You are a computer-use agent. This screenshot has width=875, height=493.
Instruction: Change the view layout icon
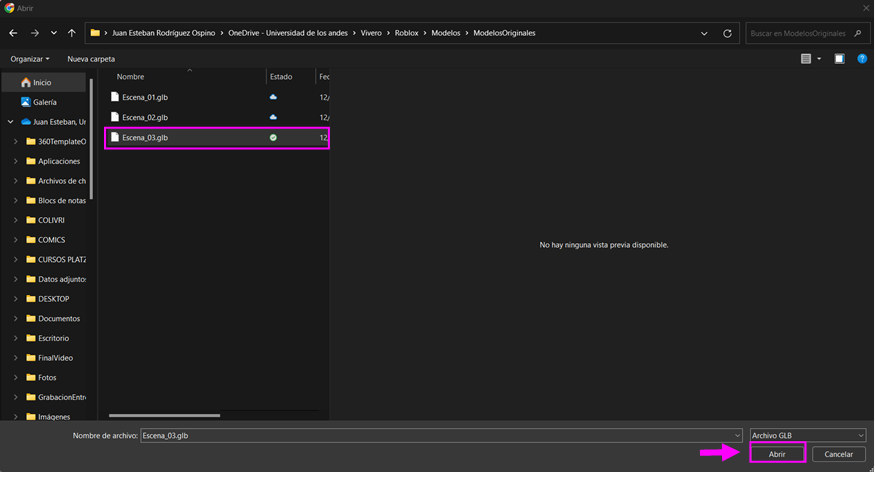(x=806, y=59)
